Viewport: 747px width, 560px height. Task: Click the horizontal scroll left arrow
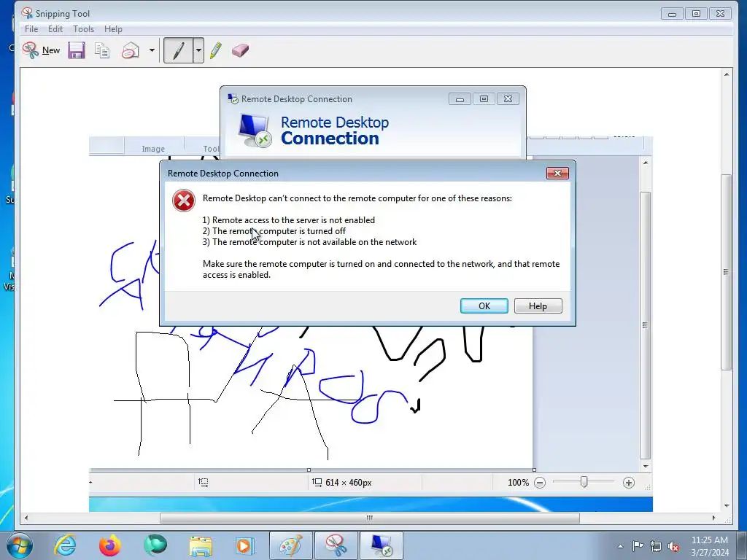[x=26, y=518]
